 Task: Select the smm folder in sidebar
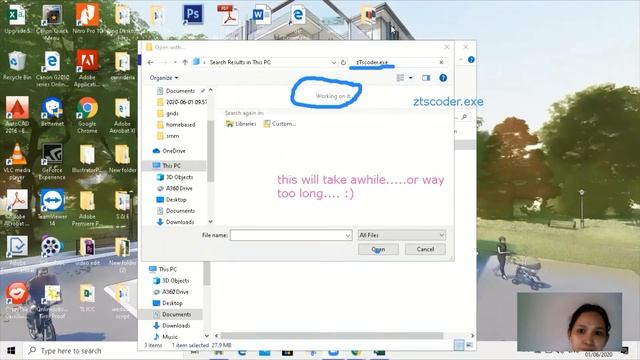(168, 136)
